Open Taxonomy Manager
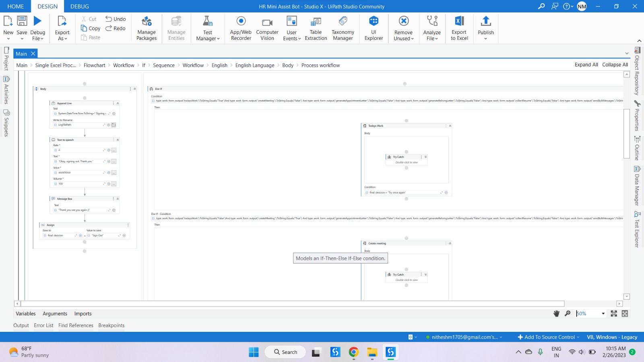 tap(343, 28)
